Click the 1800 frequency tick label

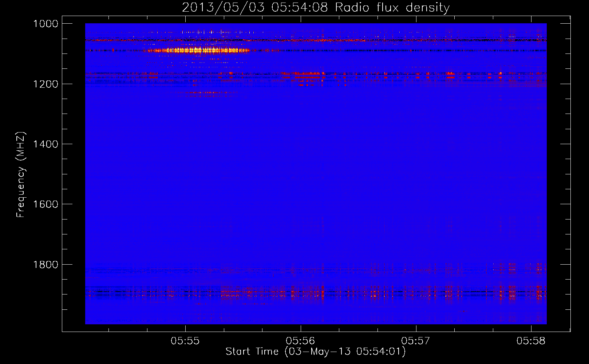[46, 265]
